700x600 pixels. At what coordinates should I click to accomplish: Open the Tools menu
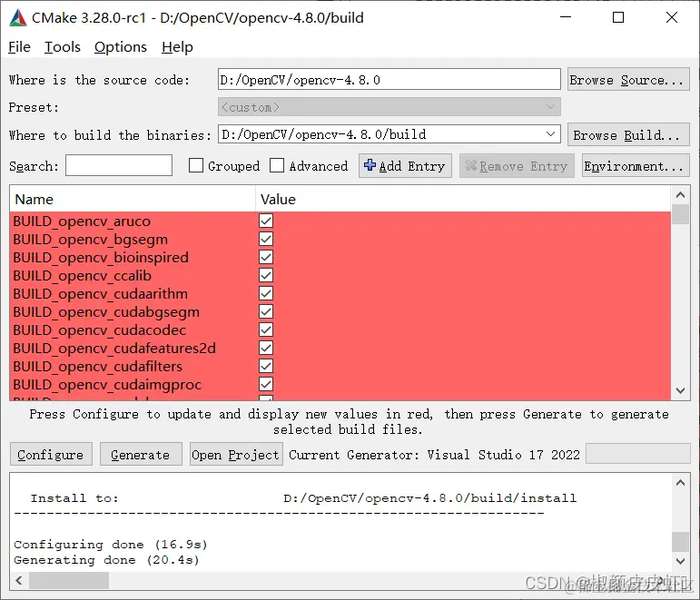[63, 47]
